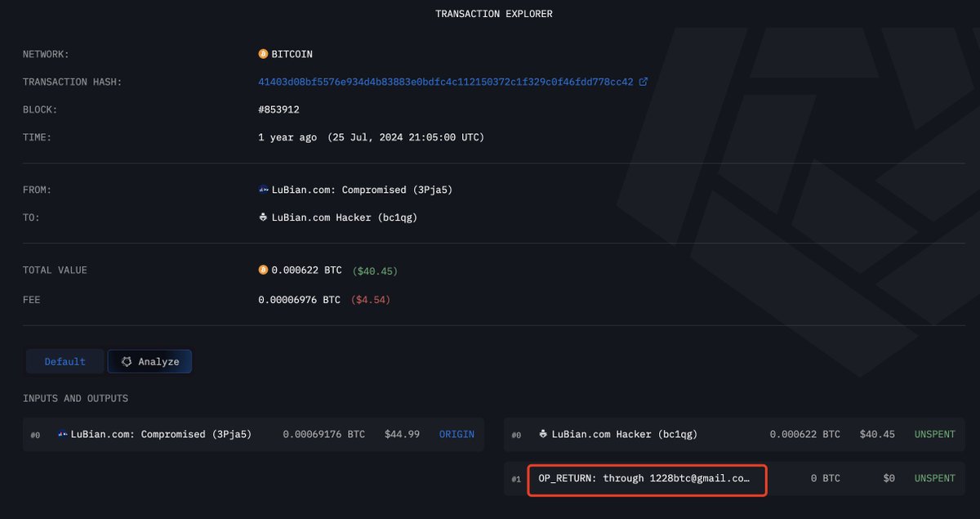Click the LuBian.com logo in the FROM row
Screen dimensions: 980x519
[263, 190]
